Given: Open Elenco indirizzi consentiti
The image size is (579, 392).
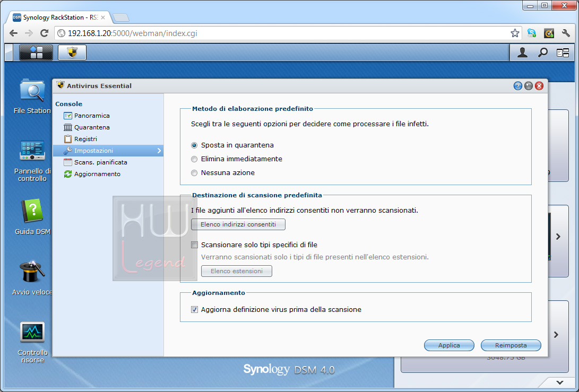Looking at the screenshot, I should (x=238, y=224).
